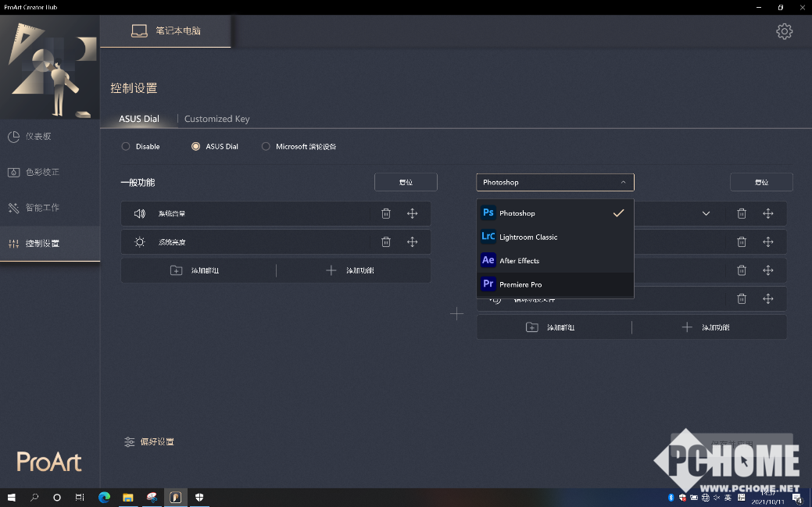
Task: Open 偏好设置 preferences at the bottom
Action: click(149, 441)
